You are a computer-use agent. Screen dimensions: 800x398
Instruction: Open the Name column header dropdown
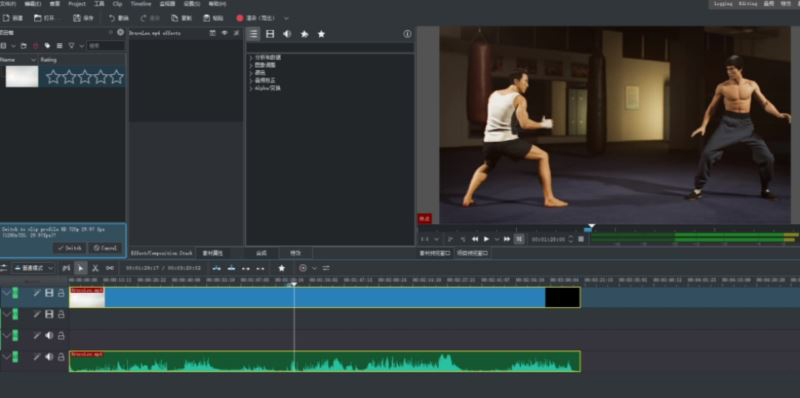[x=34, y=60]
